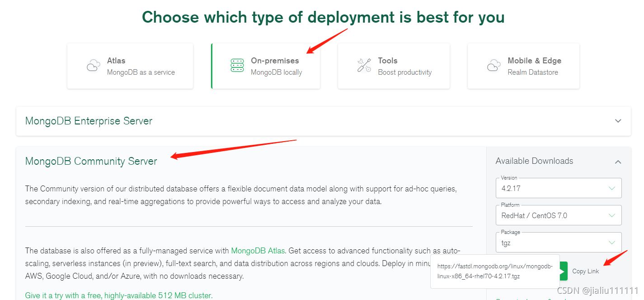The height and width of the screenshot is (300, 644).
Task: Click the fastdl.mongodb.org download URL tooltip
Action: [495, 271]
